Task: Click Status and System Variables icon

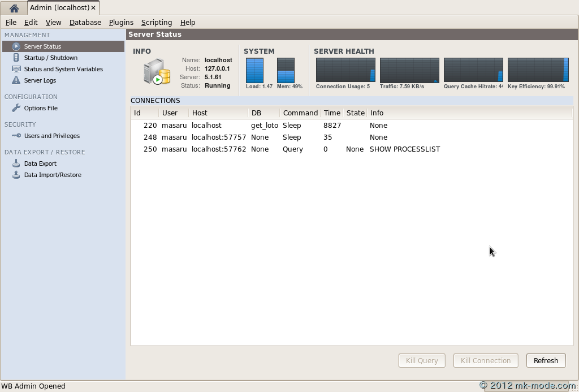Action: click(x=16, y=69)
